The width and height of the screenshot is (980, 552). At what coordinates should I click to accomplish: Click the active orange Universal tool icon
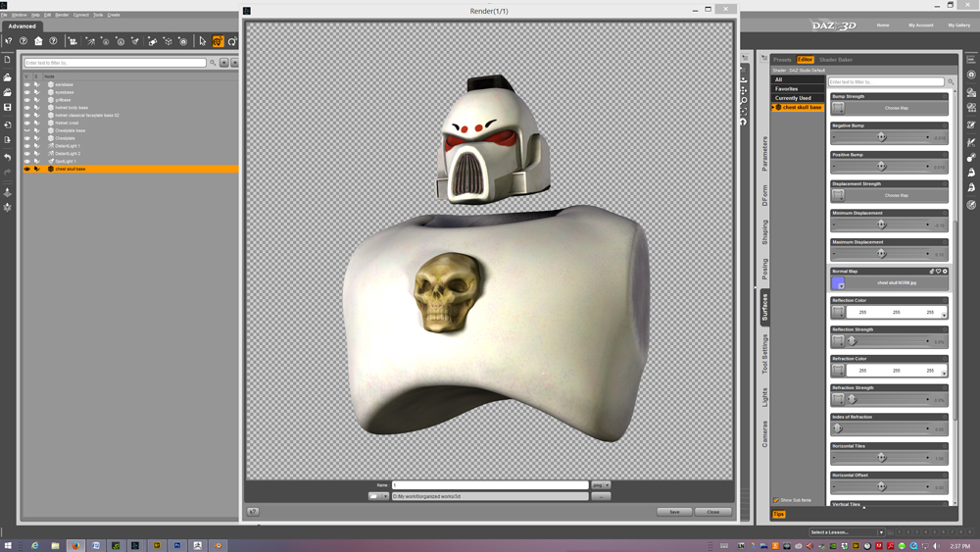(x=218, y=41)
